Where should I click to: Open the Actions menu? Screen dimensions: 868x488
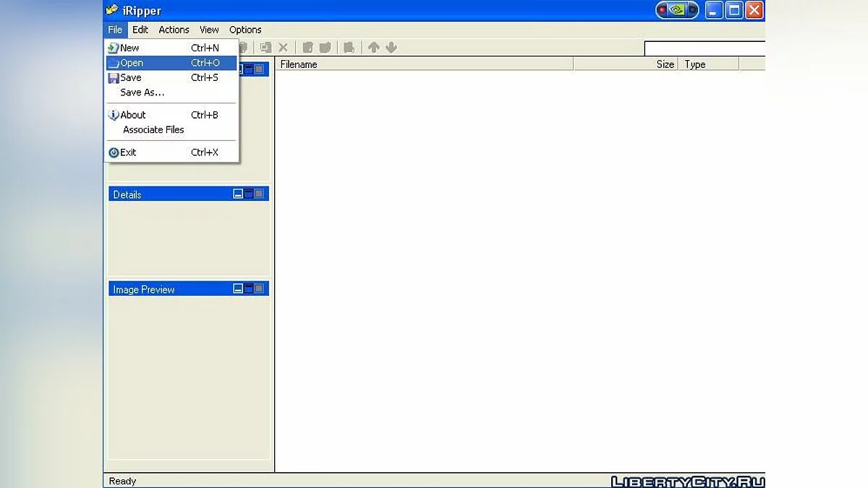(x=174, y=30)
